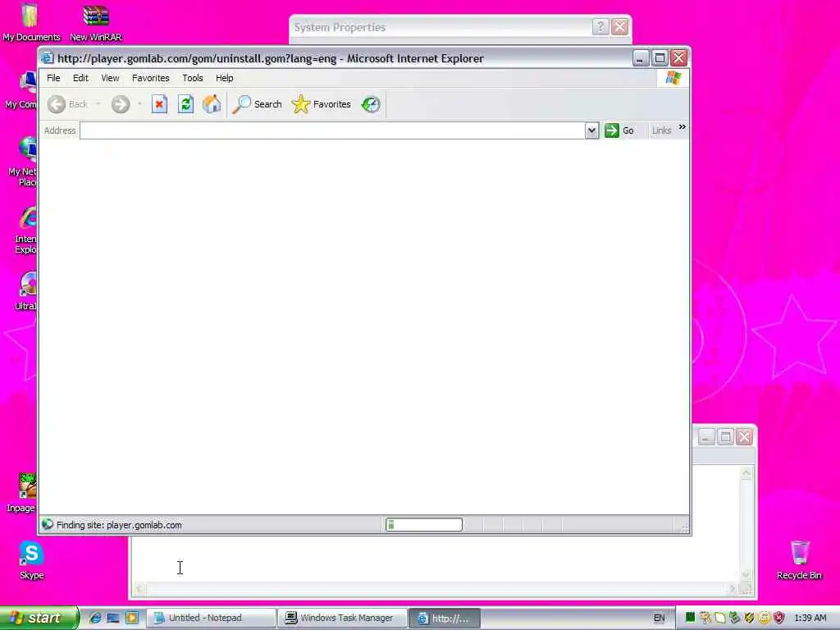Screen dimensions: 840x630
Task: Click the red shield tray icon
Action: [779, 618]
